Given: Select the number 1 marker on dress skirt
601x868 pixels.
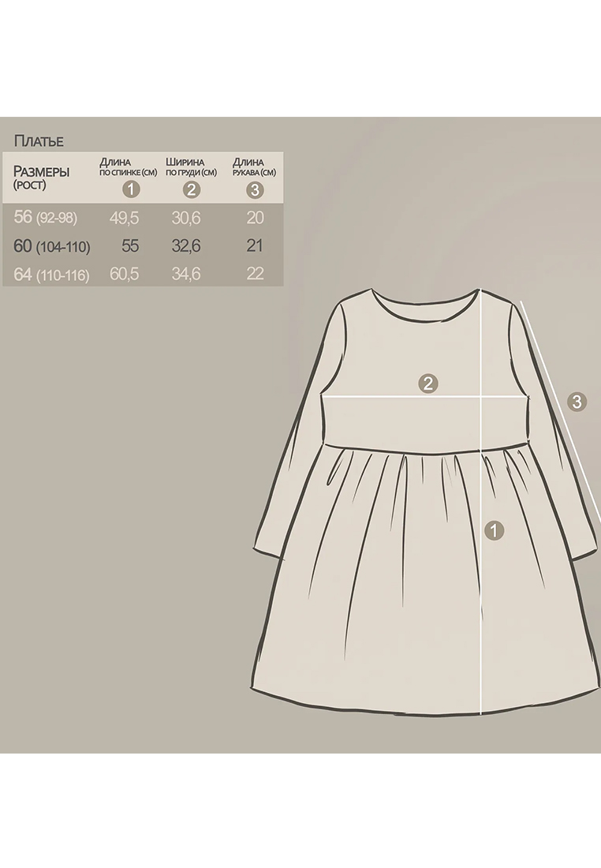Looking at the screenshot, I should pyautogui.click(x=494, y=530).
